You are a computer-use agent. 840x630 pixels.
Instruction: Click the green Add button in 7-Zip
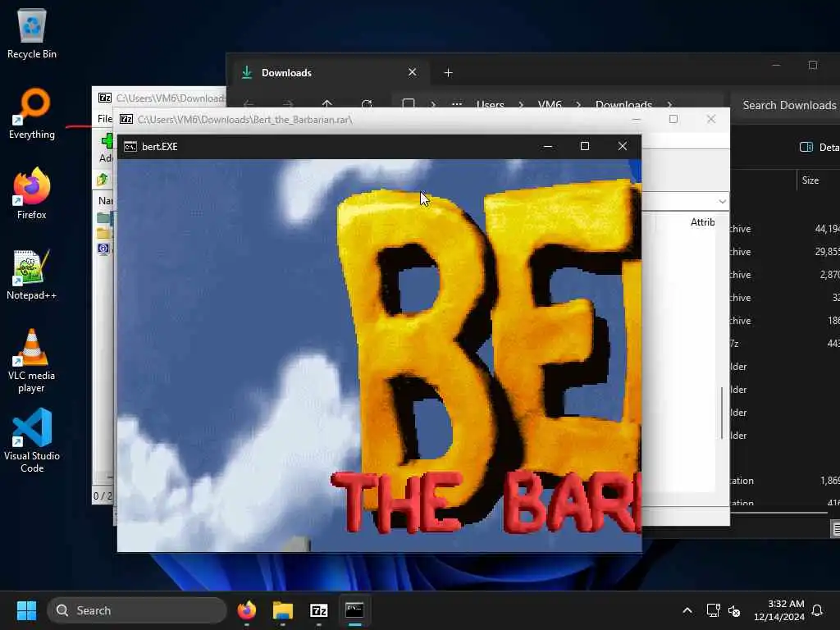click(106, 148)
